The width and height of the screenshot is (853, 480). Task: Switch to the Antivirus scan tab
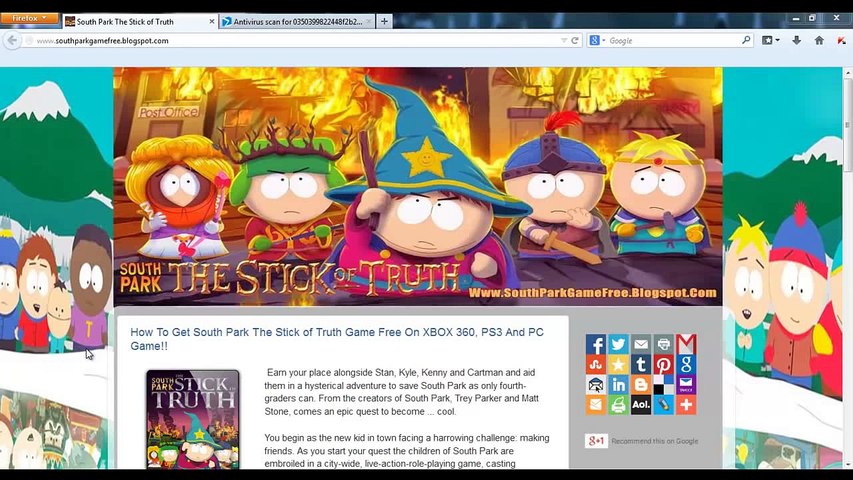pos(296,22)
